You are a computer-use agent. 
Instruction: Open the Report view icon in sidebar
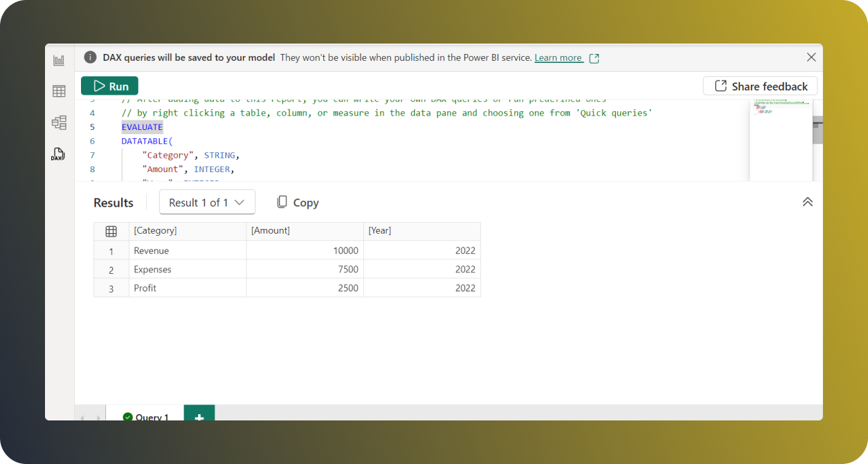point(59,59)
